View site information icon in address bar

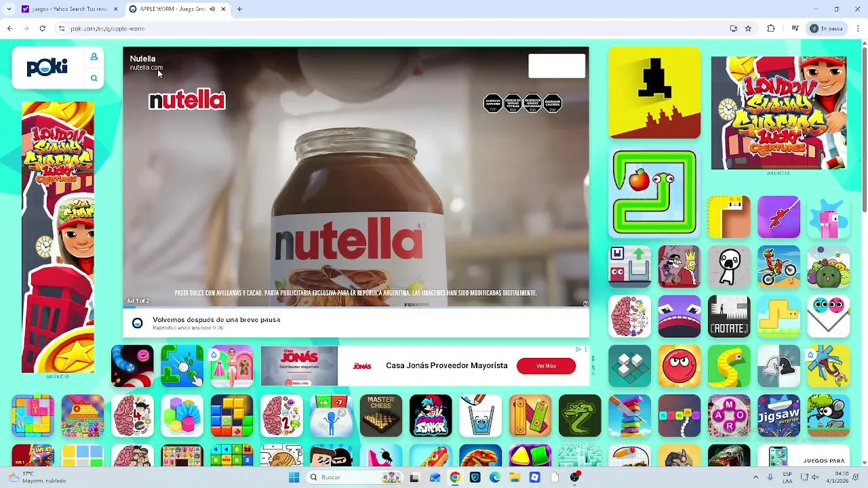(x=62, y=28)
